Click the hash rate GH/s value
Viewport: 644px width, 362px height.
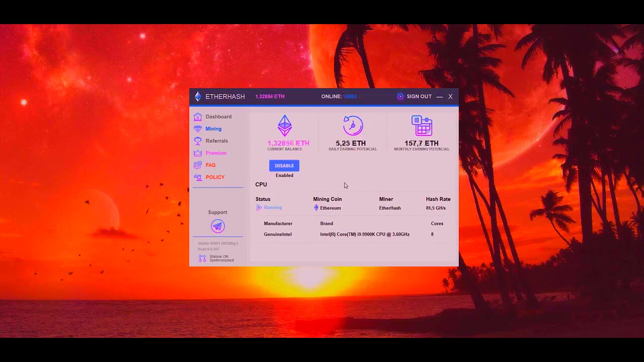click(436, 208)
